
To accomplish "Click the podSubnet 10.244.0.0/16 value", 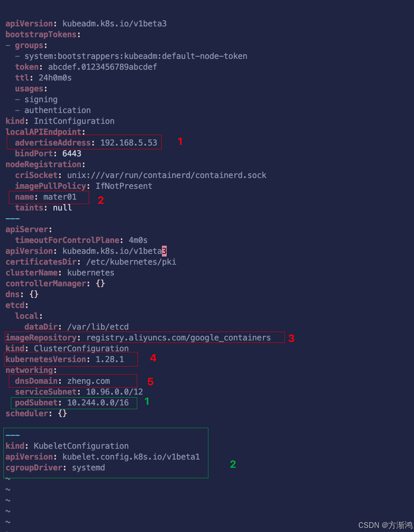I will pos(98,402).
